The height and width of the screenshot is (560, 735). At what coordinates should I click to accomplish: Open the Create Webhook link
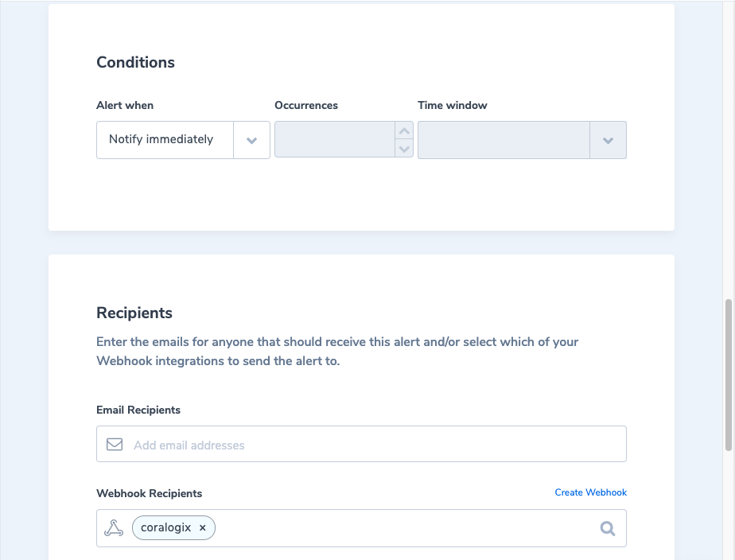(590, 493)
